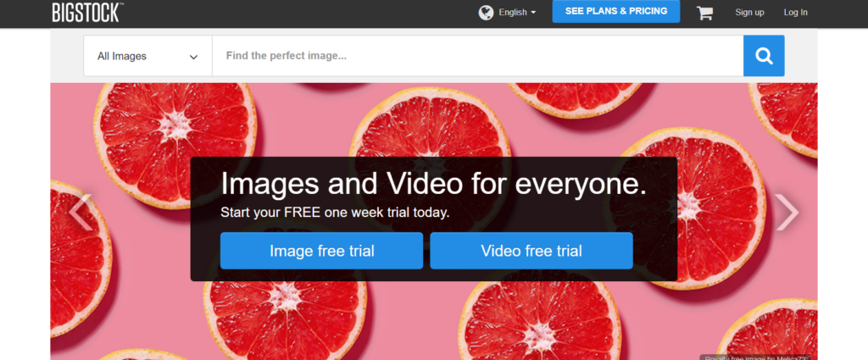The height and width of the screenshot is (360, 868).
Task: Click 'Start your FREE one week trial today.' text
Action: coord(335,213)
